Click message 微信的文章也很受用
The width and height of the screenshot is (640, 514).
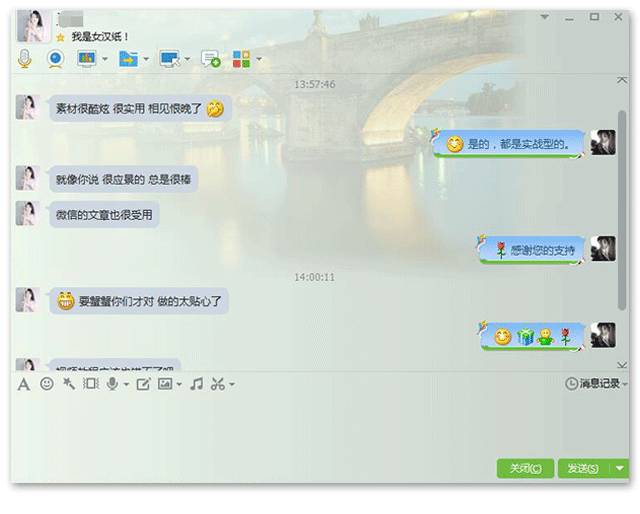pyautogui.click(x=104, y=215)
